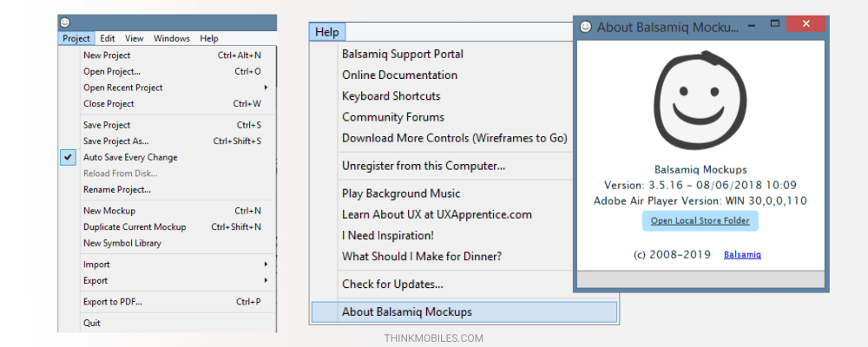
Task: Click the (c) 2008-2019 copyright text
Action: (x=672, y=254)
